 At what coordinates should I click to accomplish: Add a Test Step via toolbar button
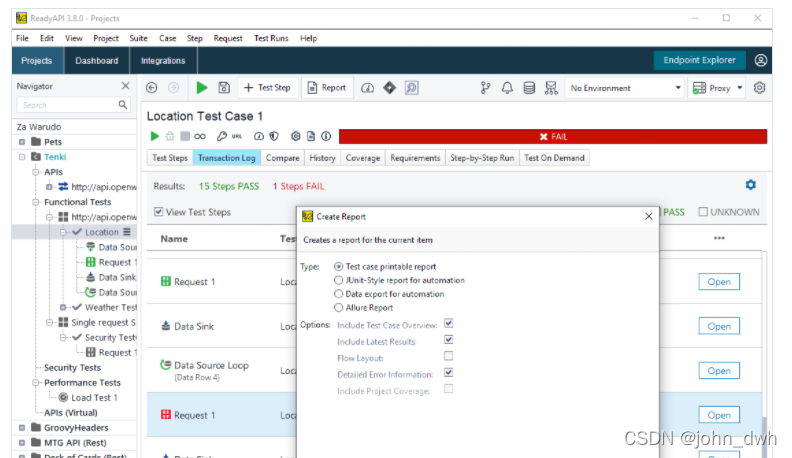268,88
